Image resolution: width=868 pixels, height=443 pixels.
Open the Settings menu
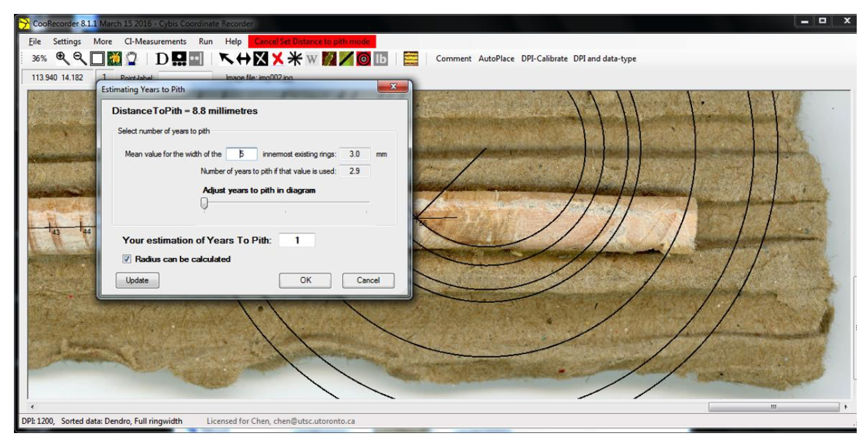67,41
